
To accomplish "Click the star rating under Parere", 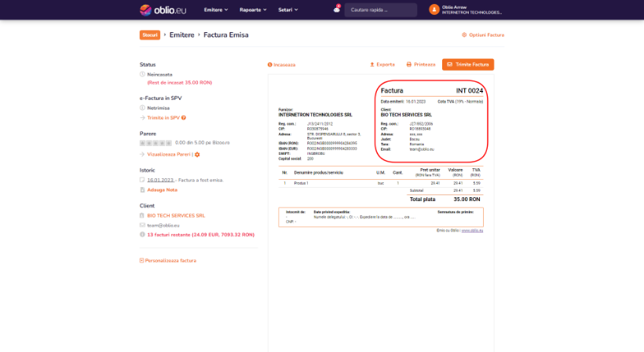I will pyautogui.click(x=156, y=143).
